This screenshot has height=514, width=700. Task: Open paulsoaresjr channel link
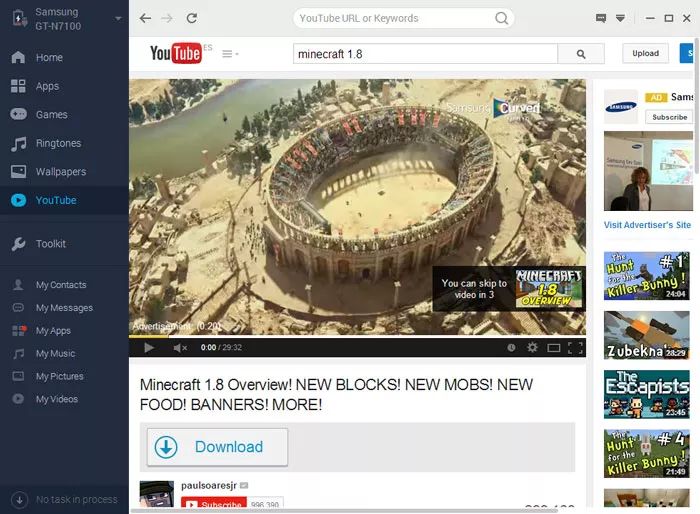pyautogui.click(x=208, y=485)
